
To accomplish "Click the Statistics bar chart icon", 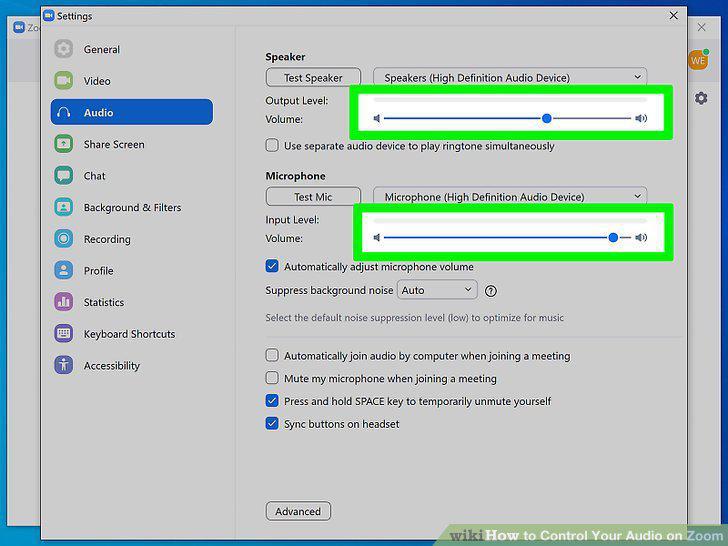I will point(64,302).
